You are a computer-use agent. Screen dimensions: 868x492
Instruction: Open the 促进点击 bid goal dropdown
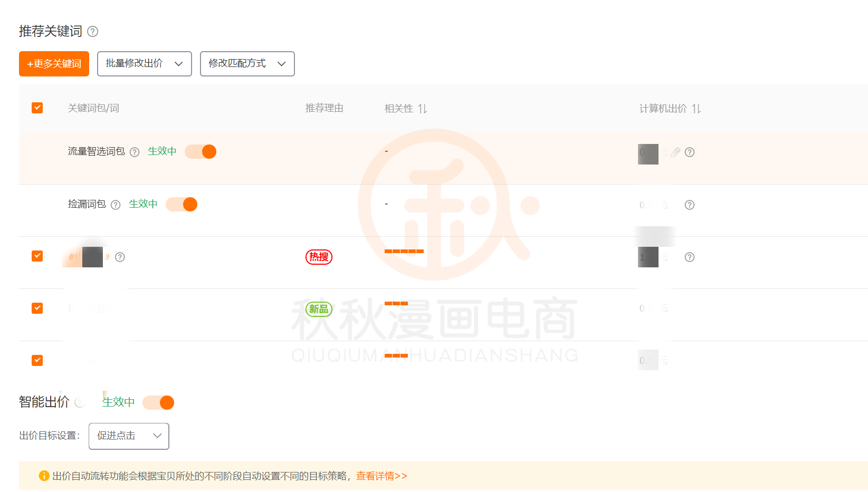tap(129, 436)
